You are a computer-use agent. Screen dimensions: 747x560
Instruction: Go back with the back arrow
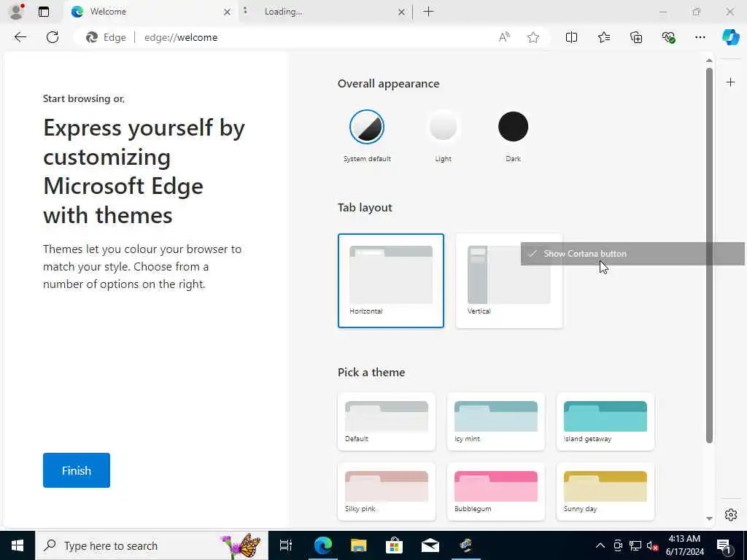click(x=20, y=37)
